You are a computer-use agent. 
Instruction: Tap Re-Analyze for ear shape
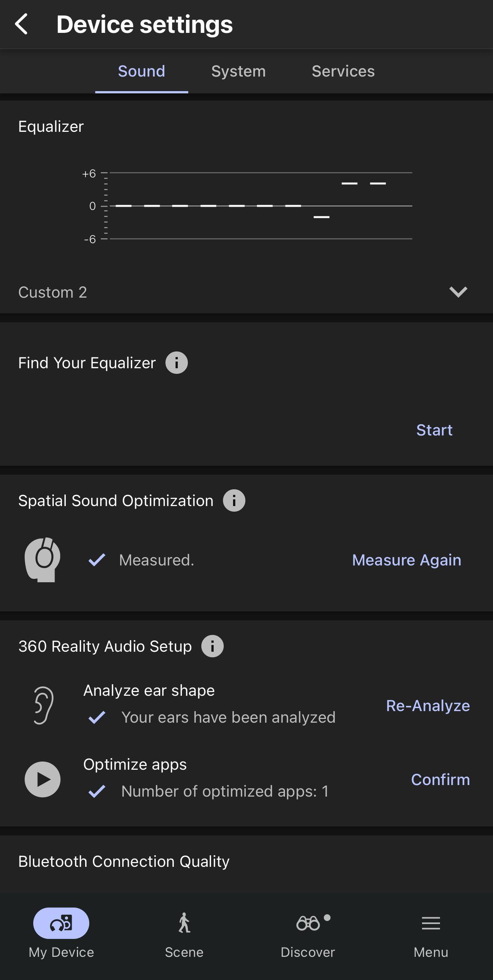428,706
